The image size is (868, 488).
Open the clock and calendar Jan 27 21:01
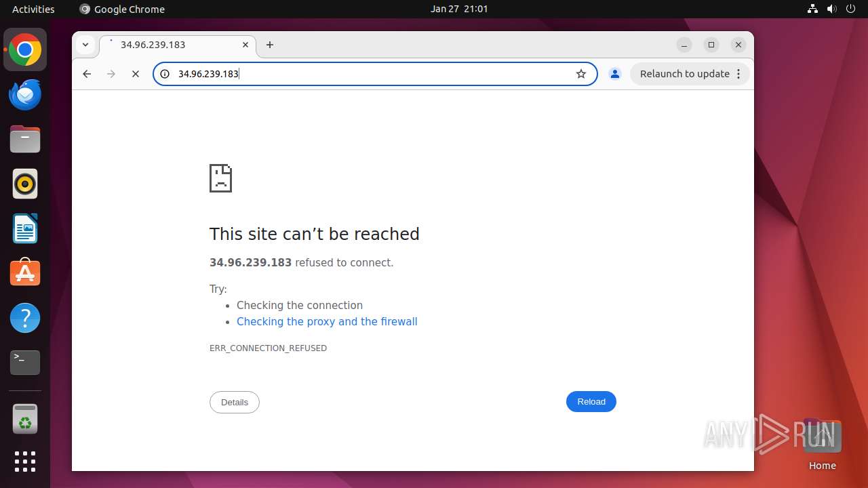459,9
